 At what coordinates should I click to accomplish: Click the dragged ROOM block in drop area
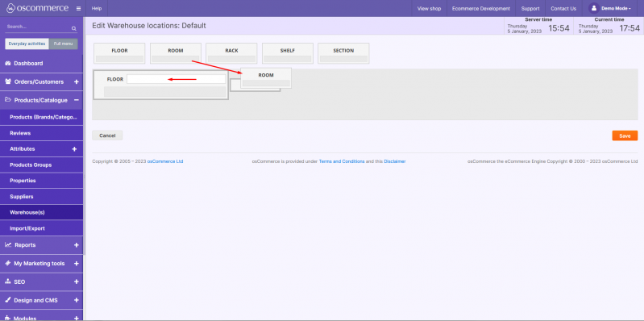[266, 78]
